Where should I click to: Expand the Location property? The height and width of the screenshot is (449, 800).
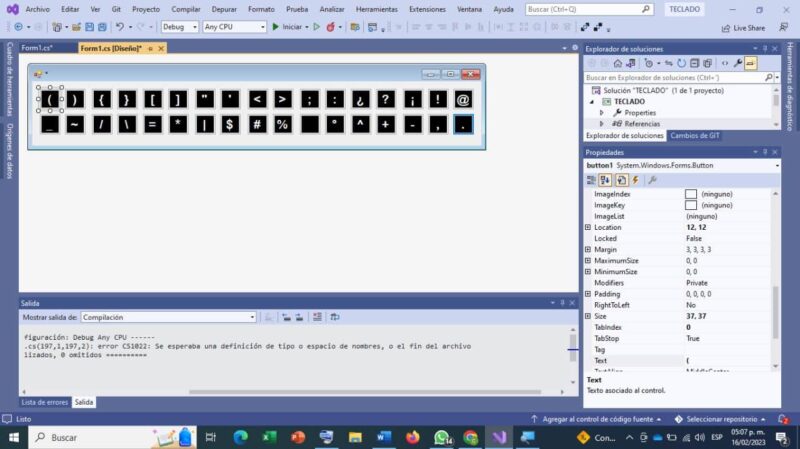(588, 228)
